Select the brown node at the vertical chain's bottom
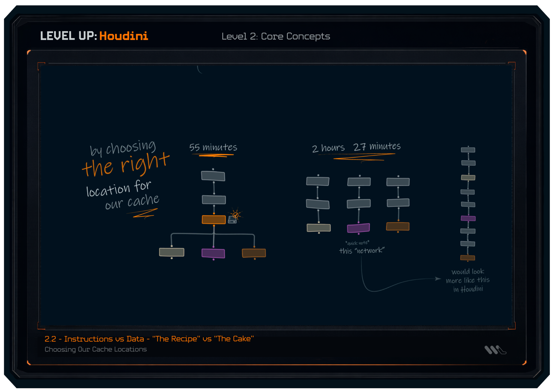 tap(468, 258)
